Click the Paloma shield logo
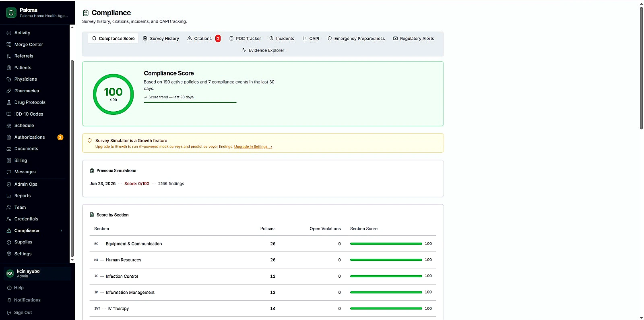 point(11,13)
